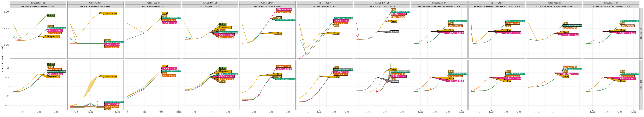Click 'Regression' label in memrecycle kilobytes panel
This screenshot has width=644, height=117.
(53, 37)
